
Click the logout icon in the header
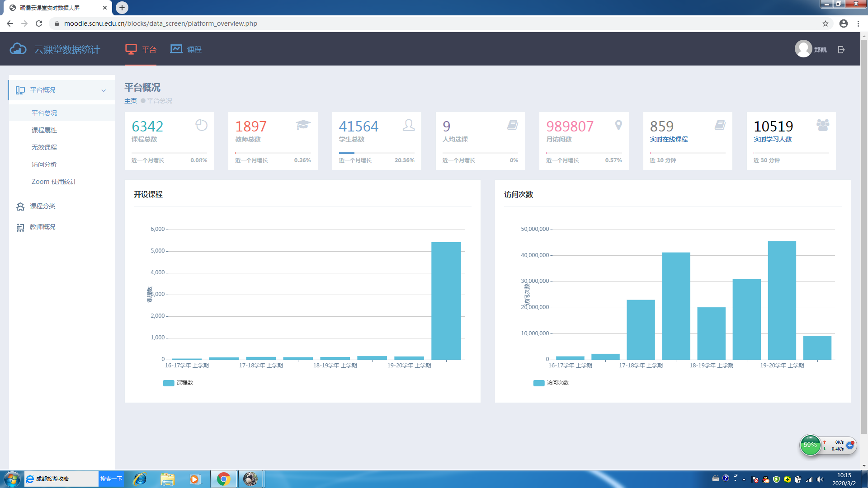(841, 50)
